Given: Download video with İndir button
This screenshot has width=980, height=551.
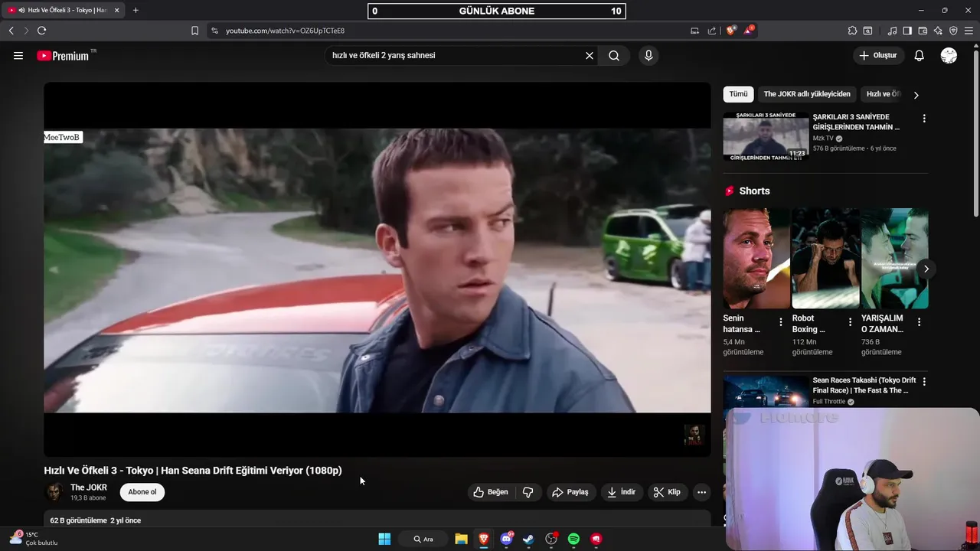Looking at the screenshot, I should pyautogui.click(x=622, y=492).
